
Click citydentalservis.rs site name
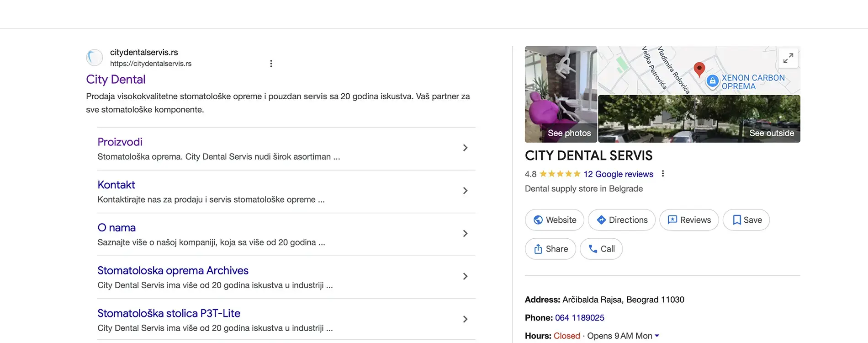(x=144, y=52)
